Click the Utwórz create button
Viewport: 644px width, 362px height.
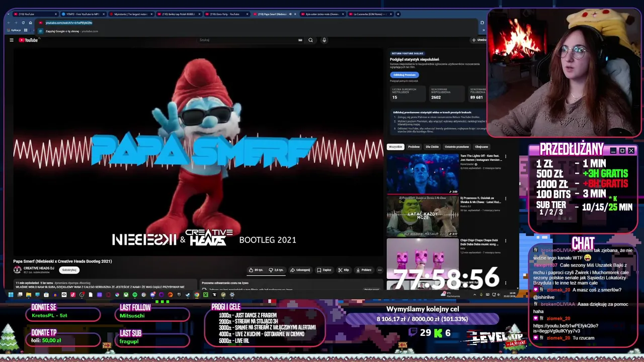pyautogui.click(x=479, y=40)
